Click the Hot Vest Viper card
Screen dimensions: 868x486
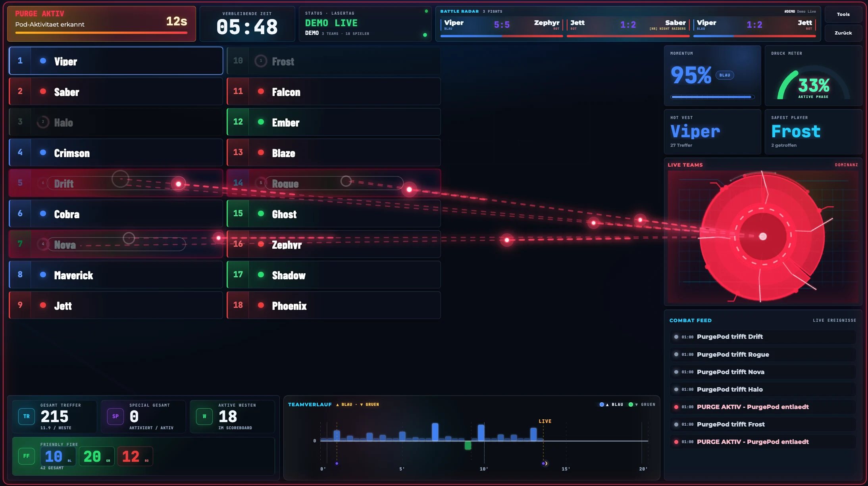(x=712, y=132)
